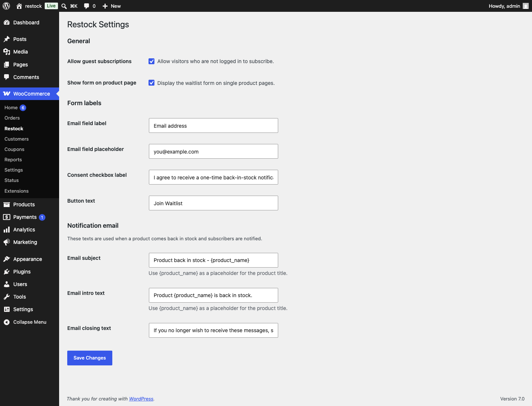Click the admin avatar icon

click(x=526, y=6)
